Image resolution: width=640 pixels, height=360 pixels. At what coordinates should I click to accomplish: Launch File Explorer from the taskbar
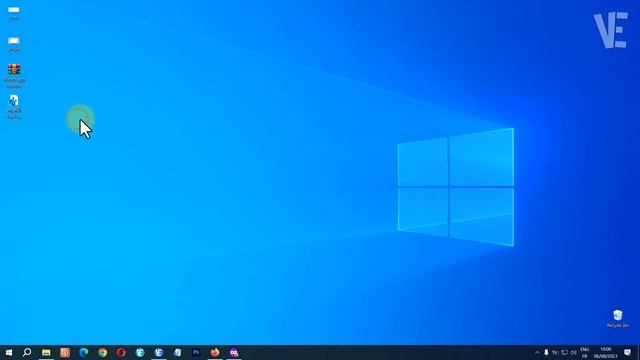pos(46,352)
